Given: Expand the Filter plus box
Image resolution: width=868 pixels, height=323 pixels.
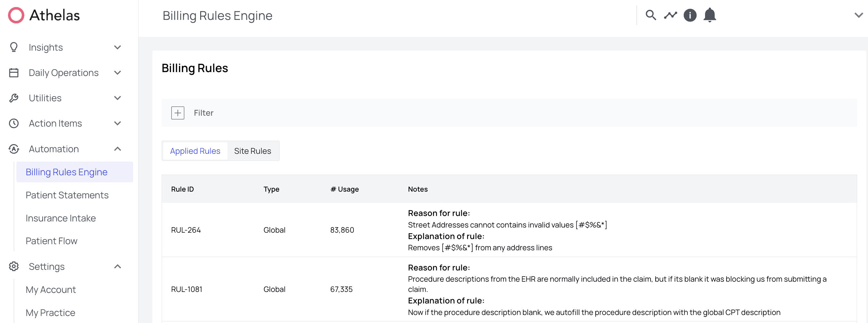Looking at the screenshot, I should tap(178, 113).
